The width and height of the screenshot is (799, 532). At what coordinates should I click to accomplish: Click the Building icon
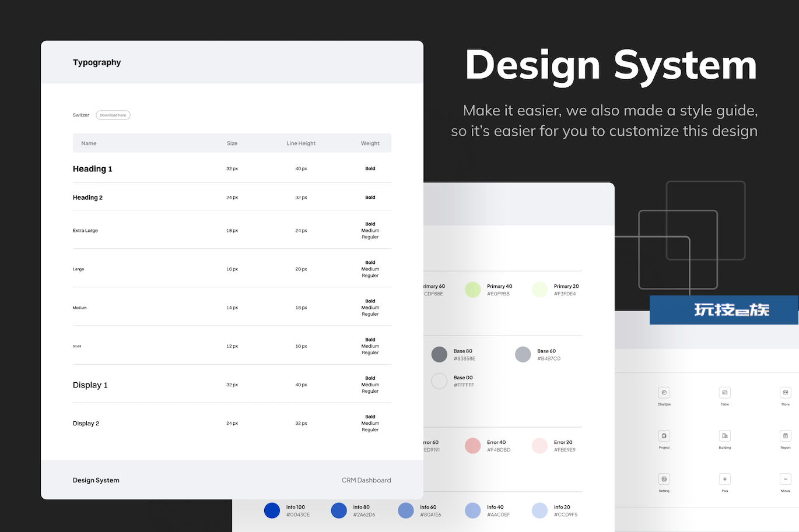(724, 436)
